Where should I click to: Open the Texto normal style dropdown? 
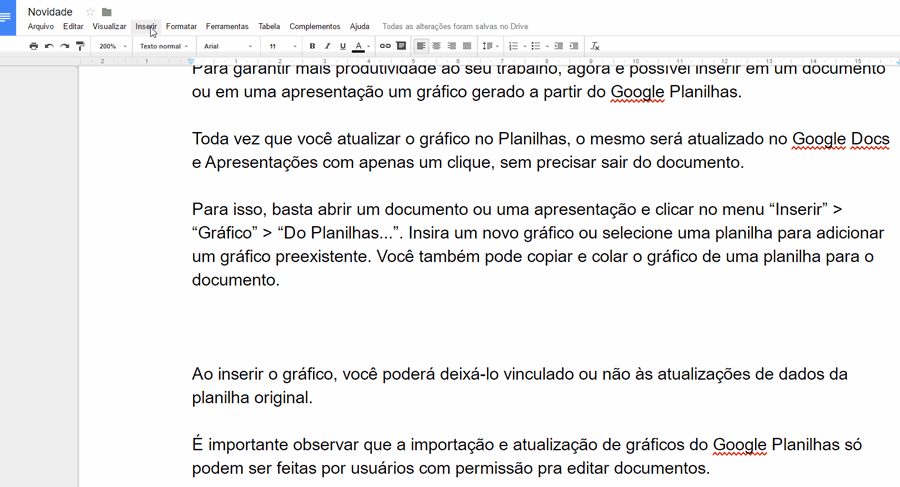[x=164, y=46]
